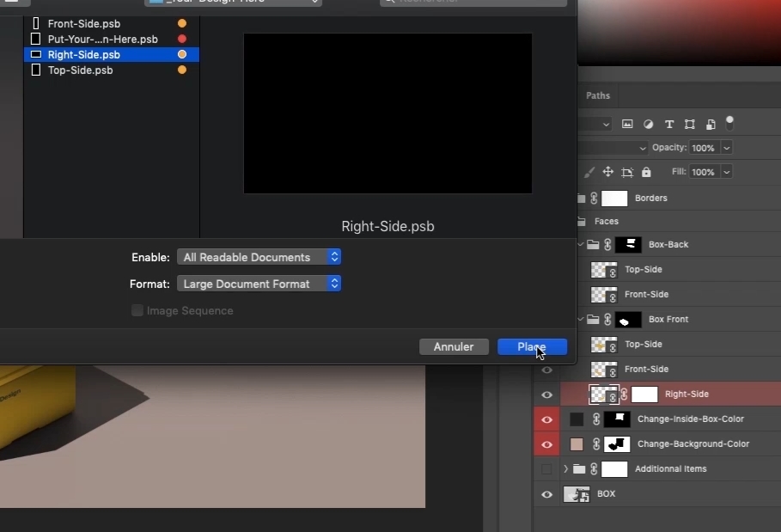This screenshot has width=781, height=532.
Task: Click the link icon on Right-Side layer mask
Action: coord(624,394)
